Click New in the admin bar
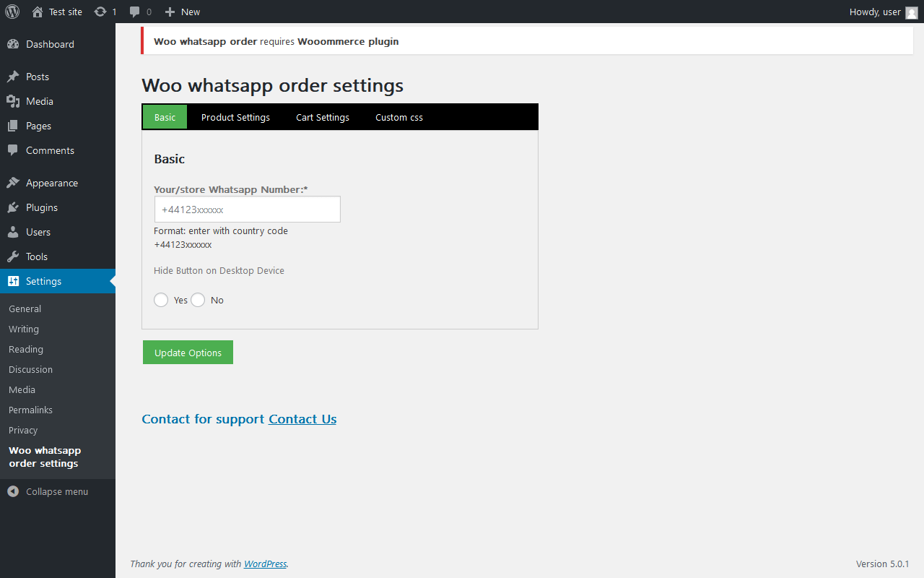The image size is (924, 578). 191,12
